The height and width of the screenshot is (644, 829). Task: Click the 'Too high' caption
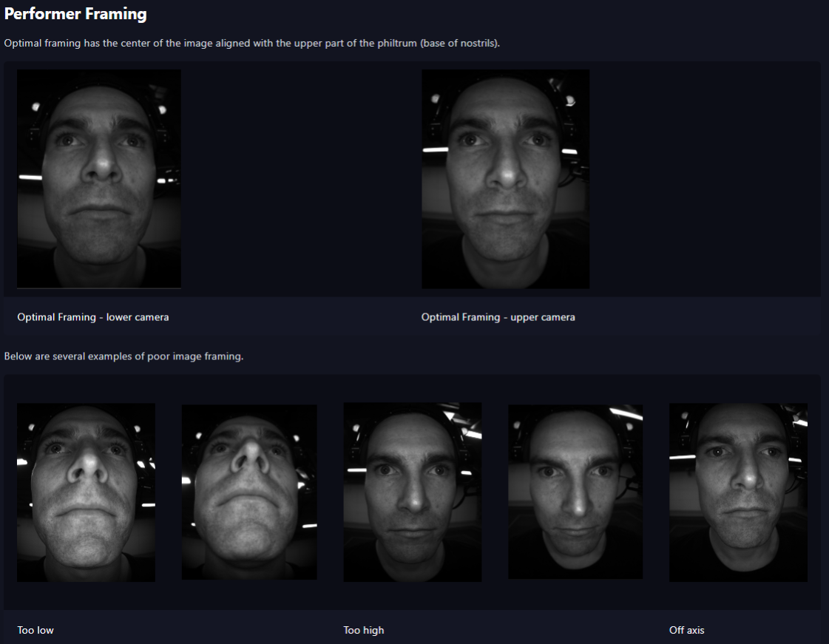tap(364, 630)
